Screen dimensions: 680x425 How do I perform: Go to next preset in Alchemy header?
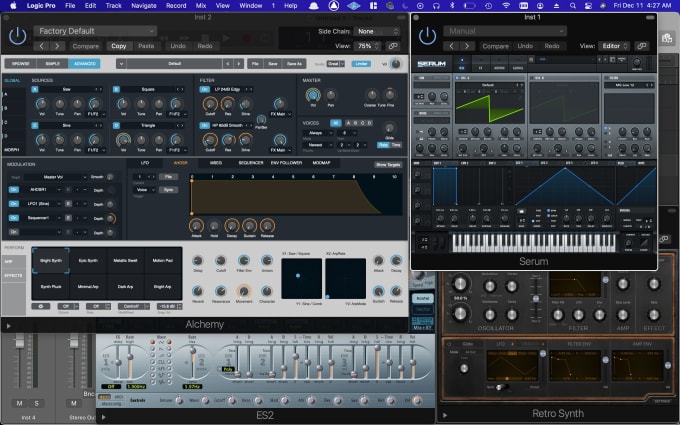point(57,46)
